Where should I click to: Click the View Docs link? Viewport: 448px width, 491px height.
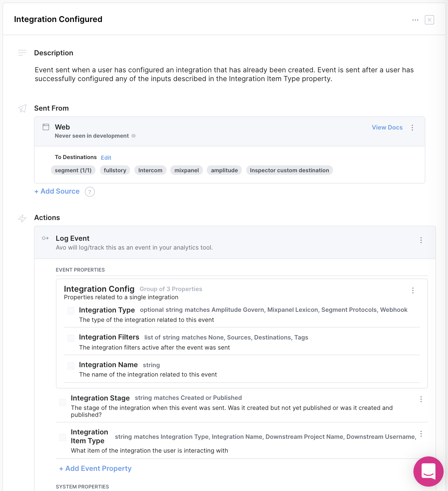(x=387, y=127)
